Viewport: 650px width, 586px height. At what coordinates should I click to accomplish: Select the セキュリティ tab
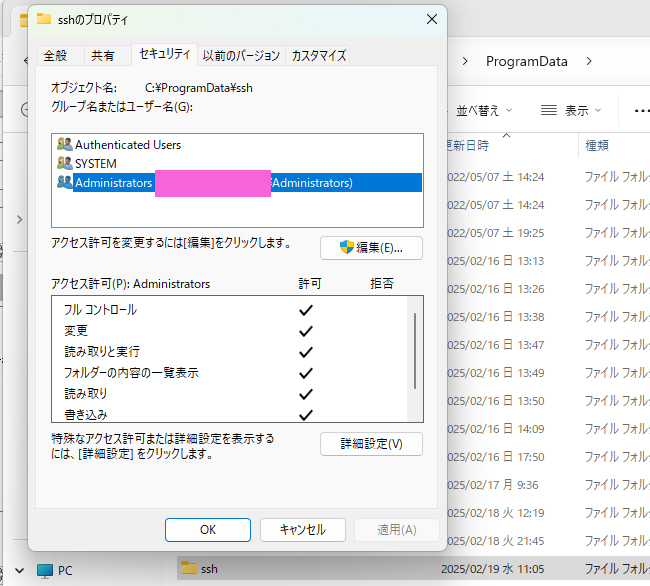click(x=165, y=54)
